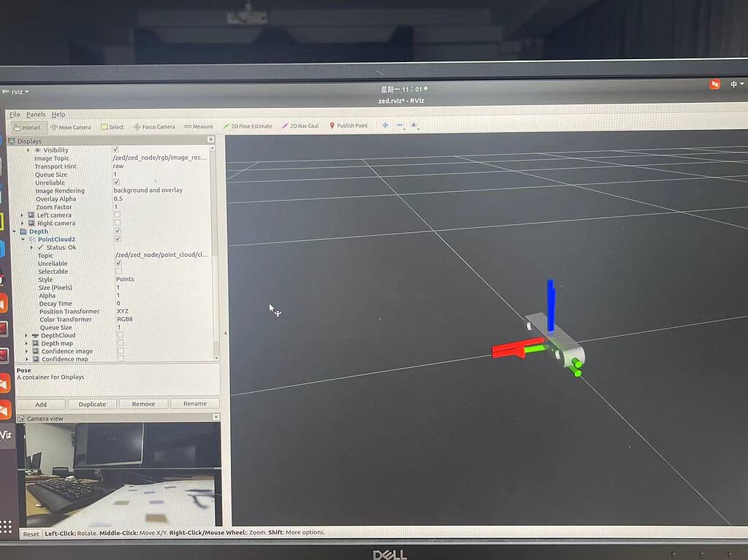The height and width of the screenshot is (560, 748).
Task: Open the File menu
Action: click(x=14, y=115)
